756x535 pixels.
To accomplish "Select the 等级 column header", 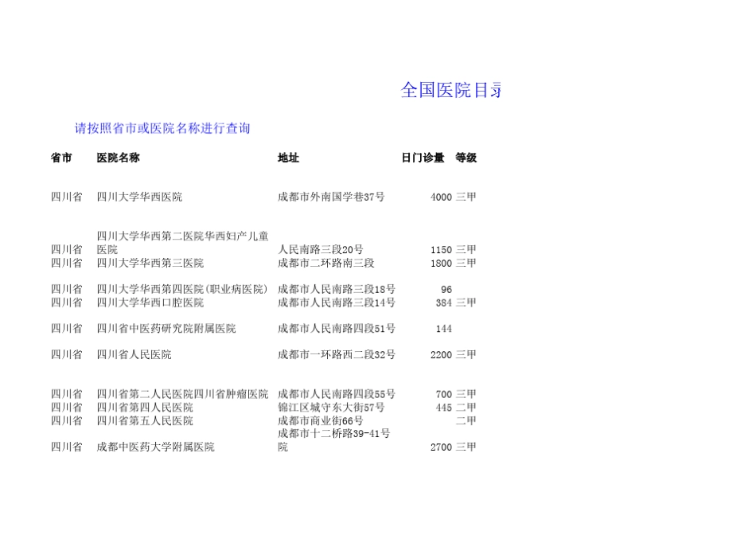I will pos(466,158).
